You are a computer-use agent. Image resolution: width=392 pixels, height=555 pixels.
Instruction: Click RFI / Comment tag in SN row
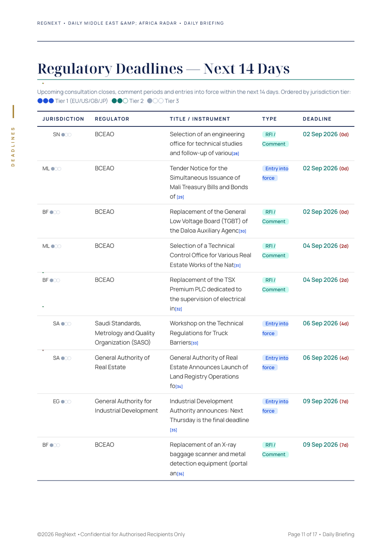click(x=275, y=139)
